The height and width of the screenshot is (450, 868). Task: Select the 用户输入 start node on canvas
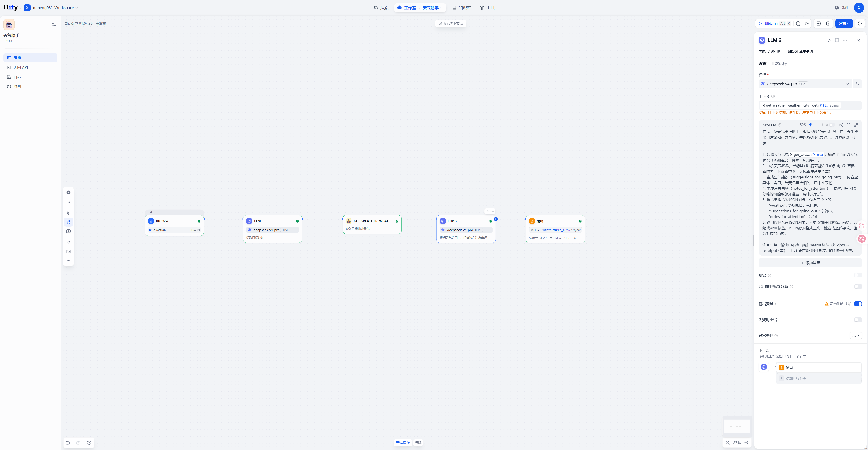tap(174, 225)
